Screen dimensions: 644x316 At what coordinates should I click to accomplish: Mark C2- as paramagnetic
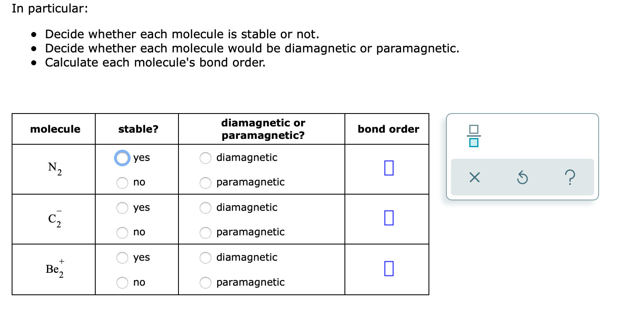pyautogui.click(x=206, y=233)
